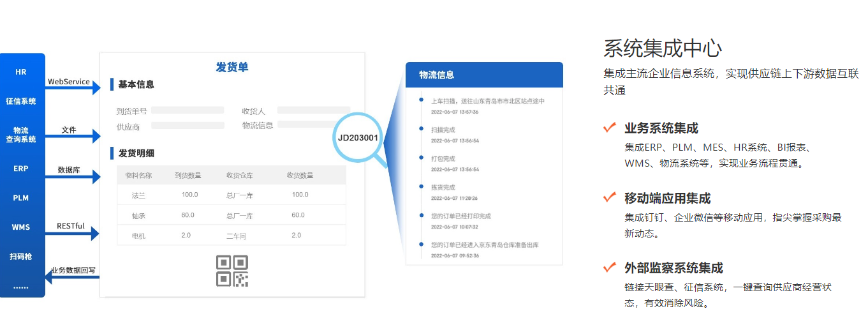The height and width of the screenshot is (332, 868).
Task: Click the checkmark icon beside 外部监察系统集成
Action: click(x=609, y=267)
